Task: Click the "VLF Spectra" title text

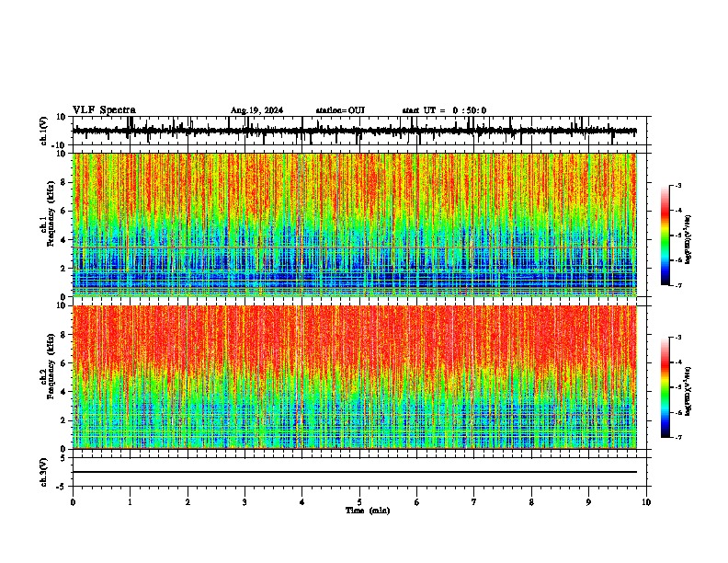Action: tap(104, 110)
